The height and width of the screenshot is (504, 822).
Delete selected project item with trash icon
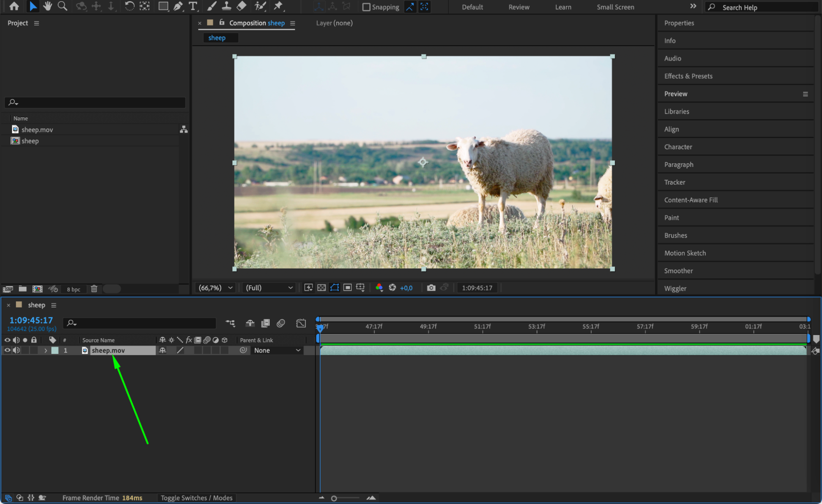point(94,289)
